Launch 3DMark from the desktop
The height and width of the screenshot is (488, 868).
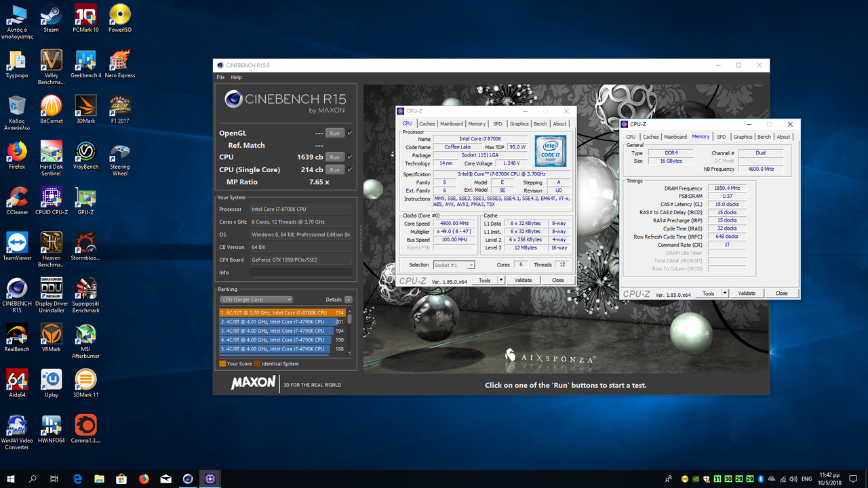85,109
